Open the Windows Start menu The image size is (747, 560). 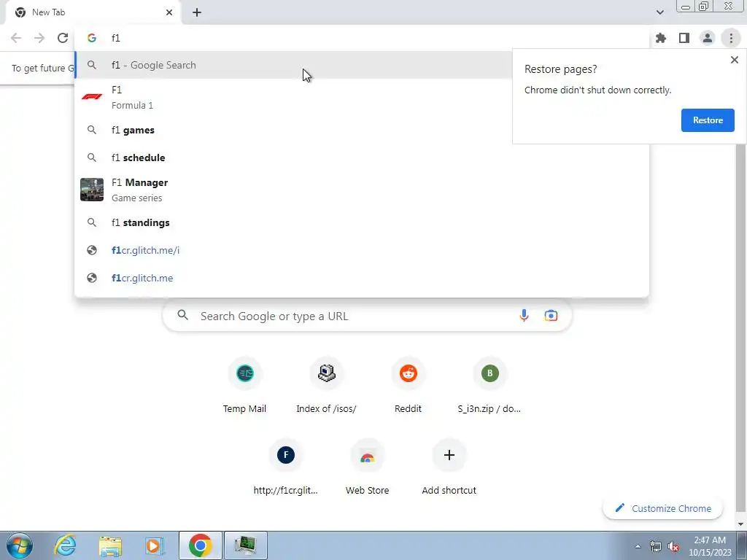pos(20,545)
